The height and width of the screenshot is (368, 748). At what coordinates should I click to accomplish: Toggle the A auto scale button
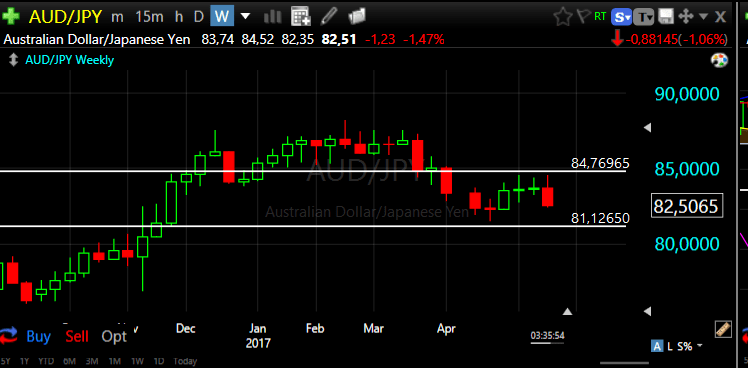(657, 347)
